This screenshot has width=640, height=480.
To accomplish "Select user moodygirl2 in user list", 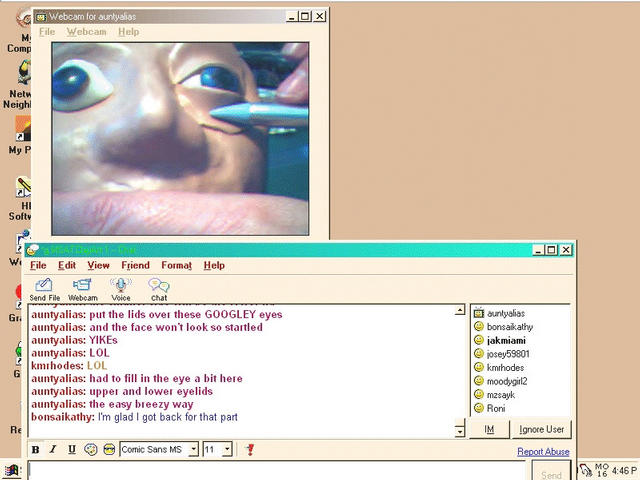I will click(507, 381).
